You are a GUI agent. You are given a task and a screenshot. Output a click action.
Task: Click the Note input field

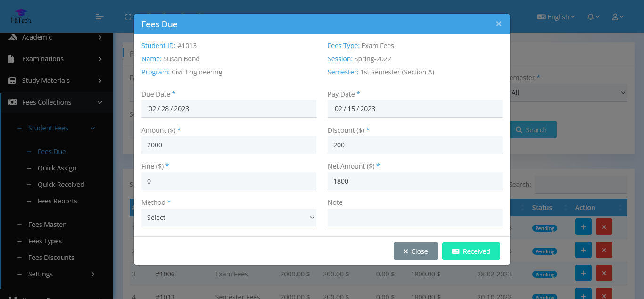click(414, 217)
